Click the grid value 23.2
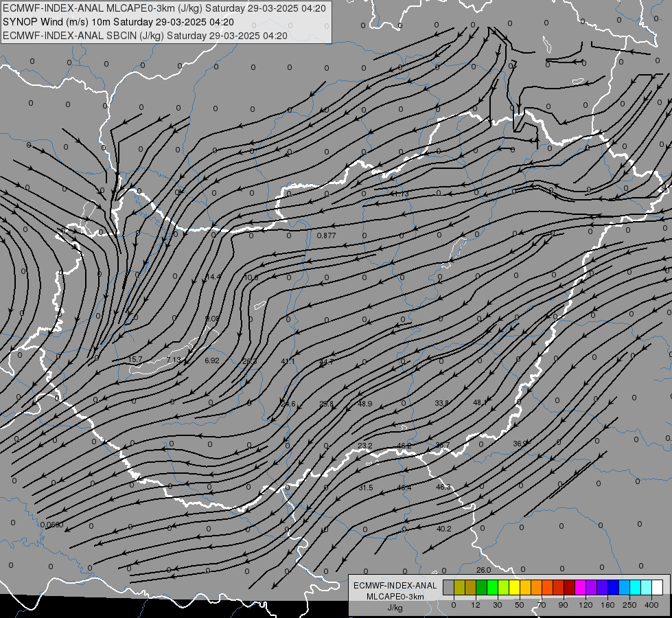Image resolution: width=672 pixels, height=618 pixels. coord(364,446)
